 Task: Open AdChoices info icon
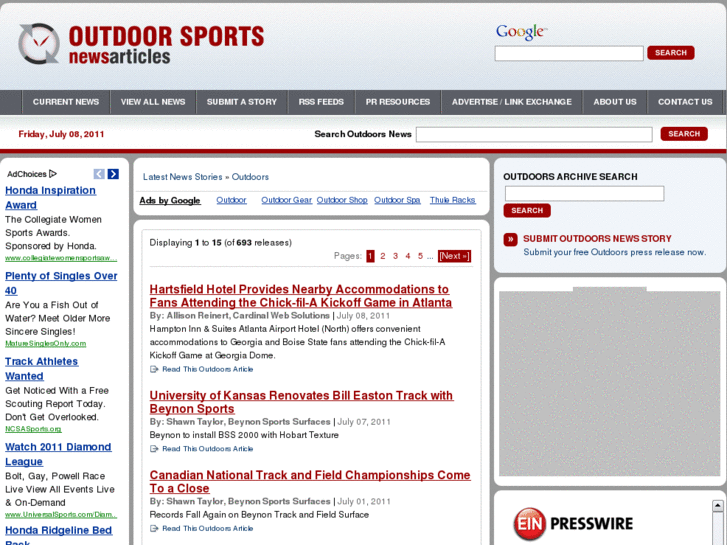(x=53, y=174)
